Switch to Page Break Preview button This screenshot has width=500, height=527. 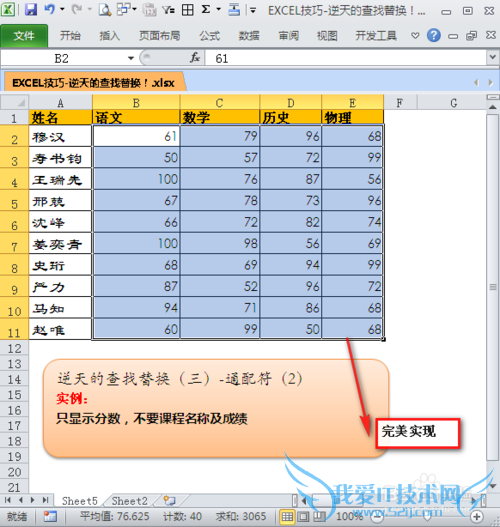point(319,516)
